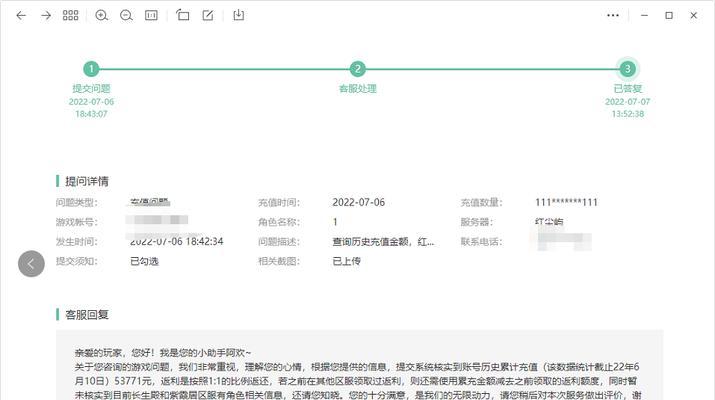715x400 pixels.
Task: Click the reply timestamp 13:52:38
Action: [627, 114]
